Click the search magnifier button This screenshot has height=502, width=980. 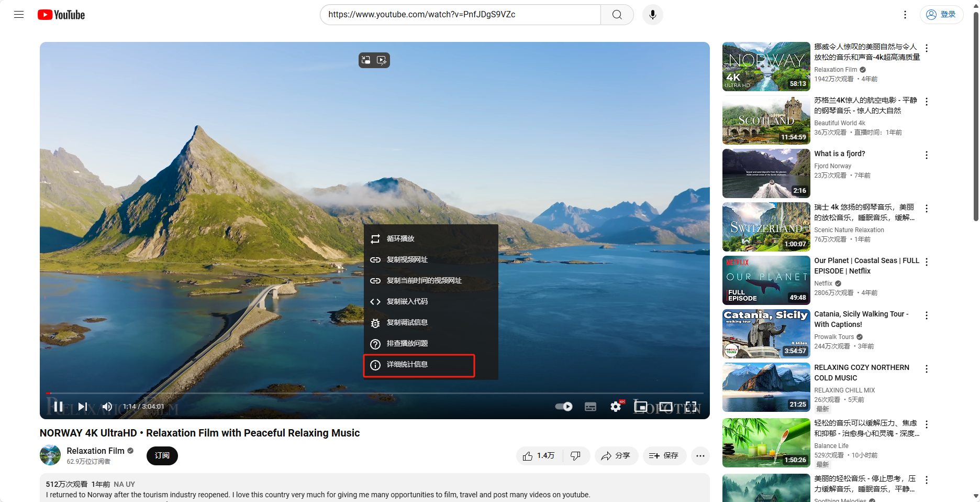[x=617, y=15]
